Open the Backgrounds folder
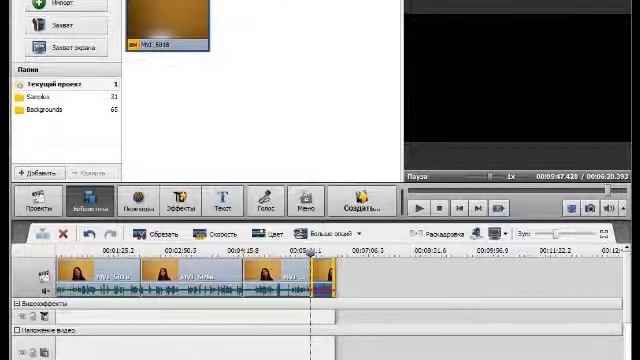This screenshot has width=640, height=360. click(67, 110)
